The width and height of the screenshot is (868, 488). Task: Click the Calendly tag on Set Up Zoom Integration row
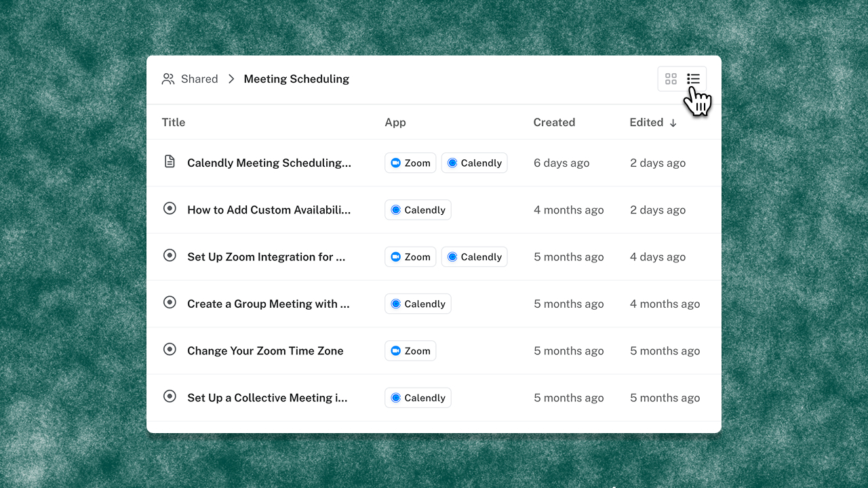tap(474, 257)
